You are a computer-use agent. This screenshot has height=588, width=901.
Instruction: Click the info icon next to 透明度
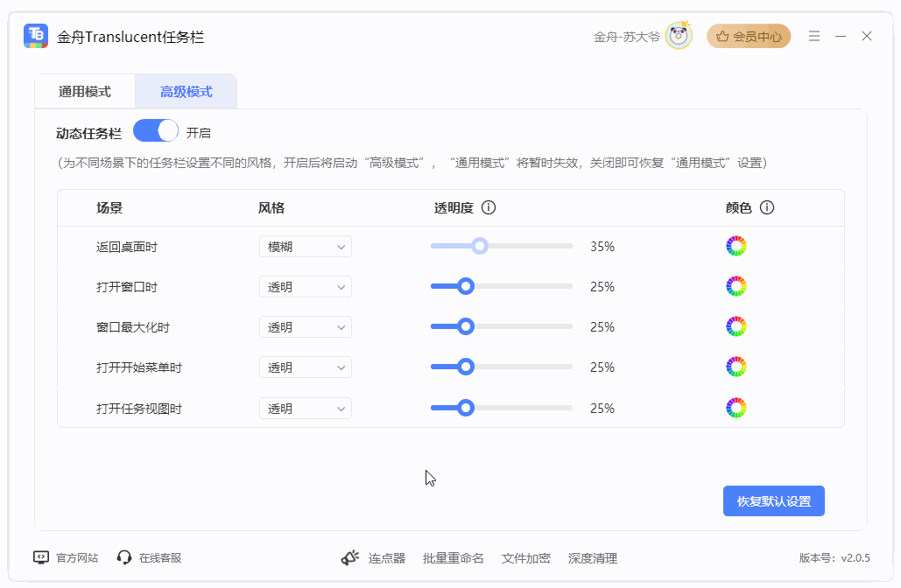[x=489, y=208]
